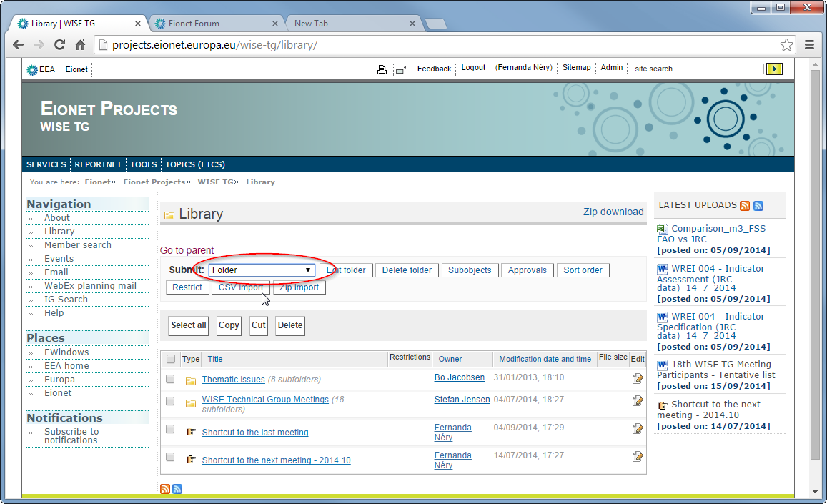
Task: Open the Zip download link
Action: tap(613, 212)
